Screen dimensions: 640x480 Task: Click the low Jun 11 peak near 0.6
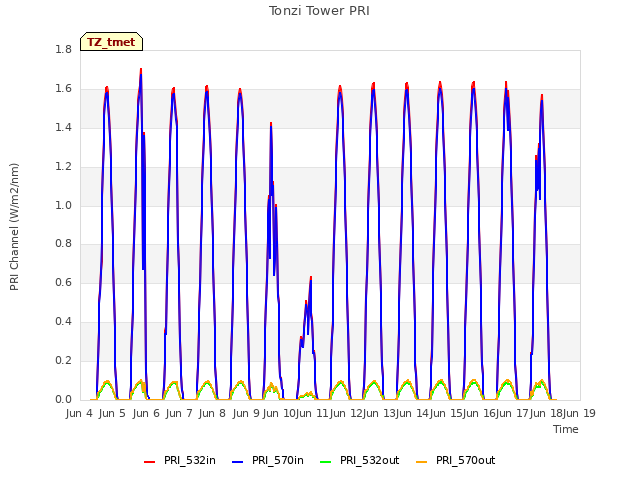click(311, 278)
